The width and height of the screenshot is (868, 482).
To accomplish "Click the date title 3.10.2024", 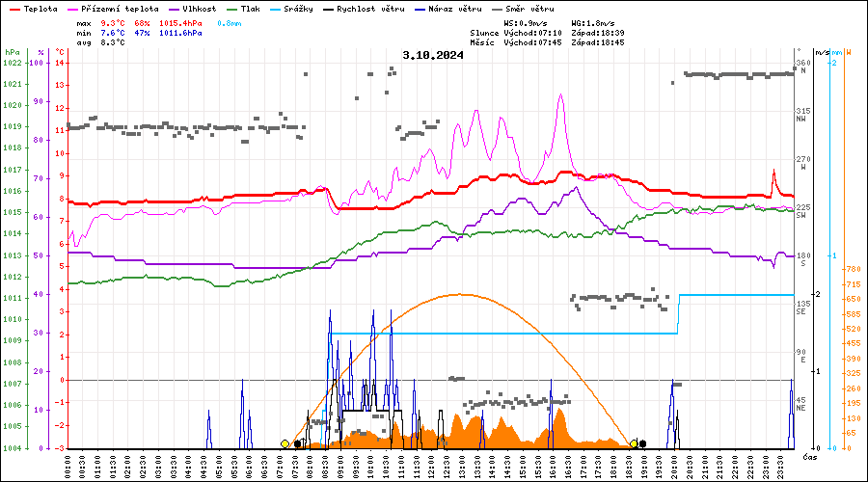I will (x=433, y=55).
